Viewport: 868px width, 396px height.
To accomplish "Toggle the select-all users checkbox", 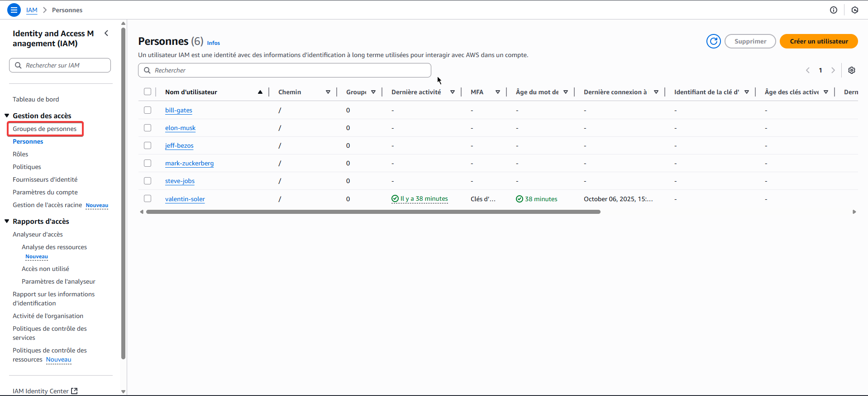I will pos(148,92).
